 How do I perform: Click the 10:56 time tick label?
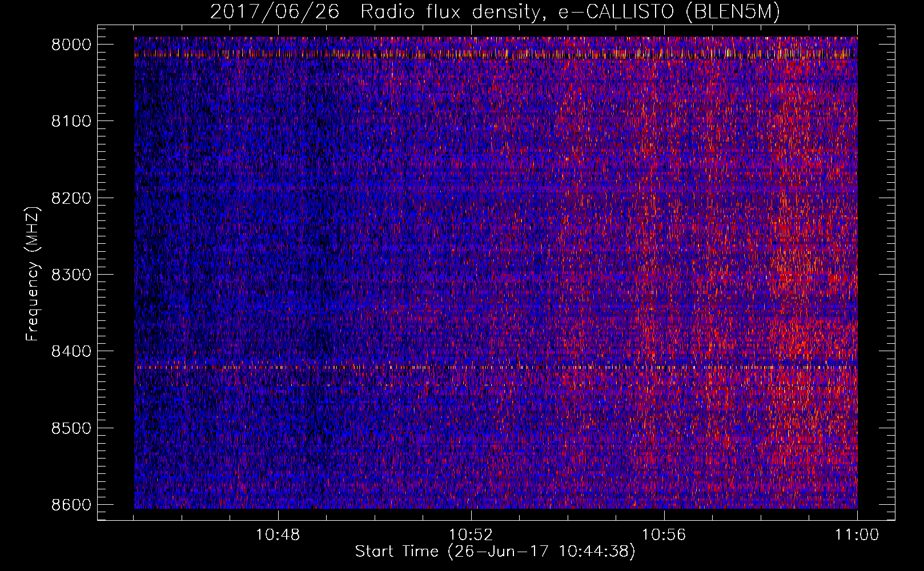click(664, 535)
